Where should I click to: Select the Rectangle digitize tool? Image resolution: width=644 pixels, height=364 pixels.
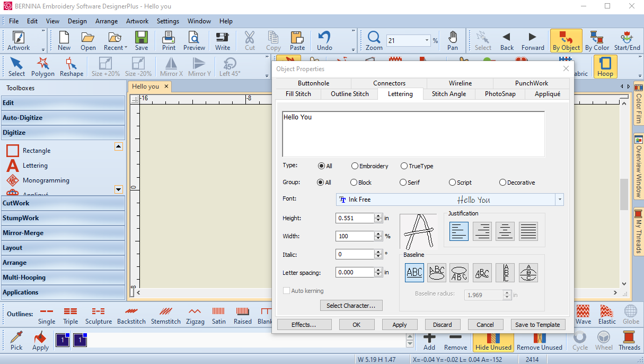[29, 151]
